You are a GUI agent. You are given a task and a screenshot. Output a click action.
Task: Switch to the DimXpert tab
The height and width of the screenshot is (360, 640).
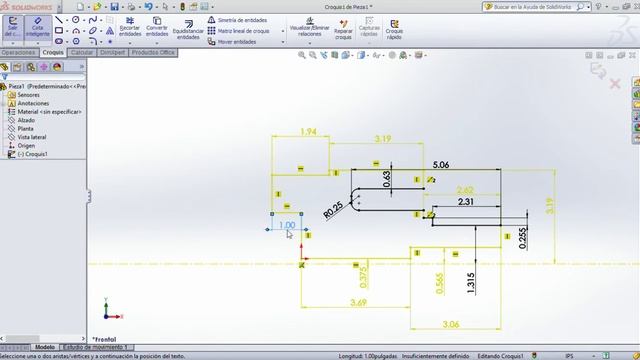click(112, 53)
